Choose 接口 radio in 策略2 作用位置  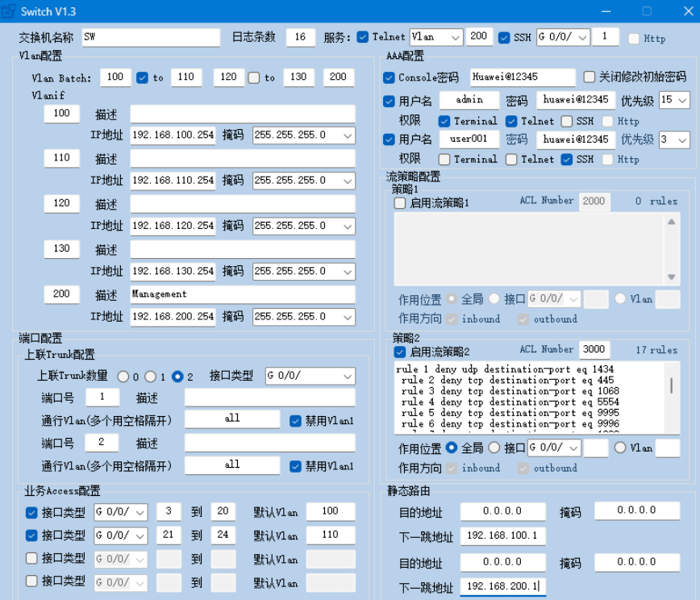tap(494, 448)
